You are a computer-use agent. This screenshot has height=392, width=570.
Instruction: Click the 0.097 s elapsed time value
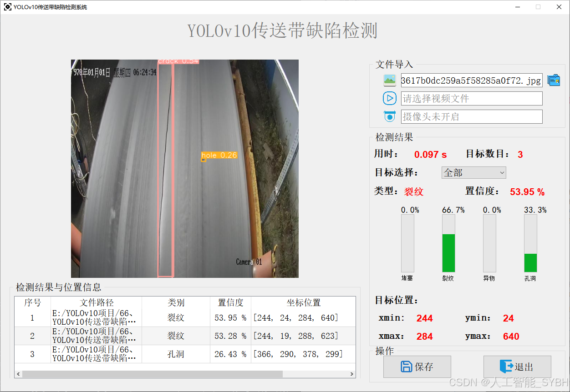(x=430, y=155)
